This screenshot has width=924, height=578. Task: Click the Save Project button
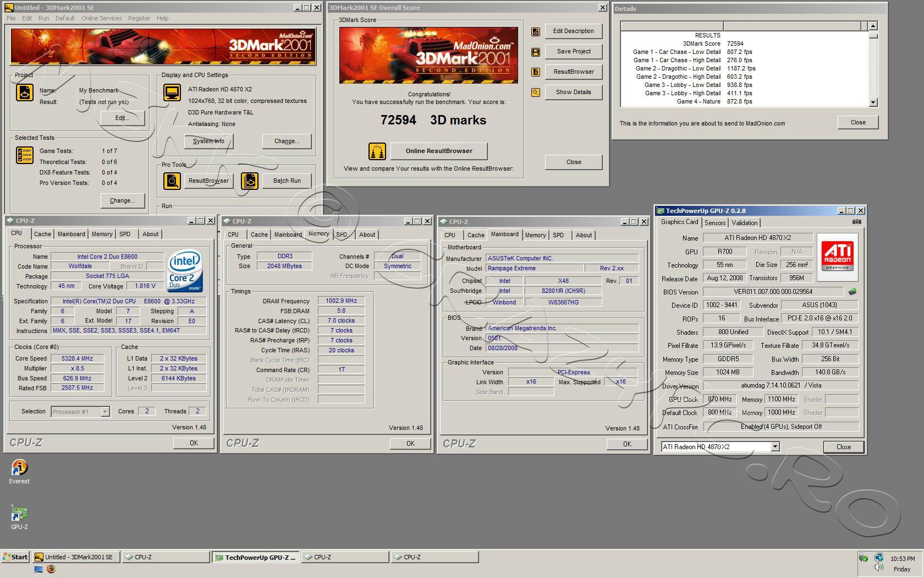pyautogui.click(x=574, y=52)
